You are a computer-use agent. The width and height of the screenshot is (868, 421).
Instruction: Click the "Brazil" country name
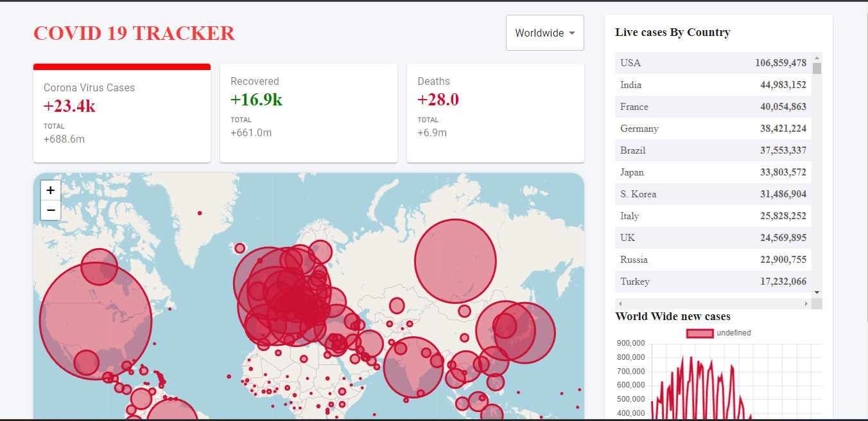coord(633,150)
